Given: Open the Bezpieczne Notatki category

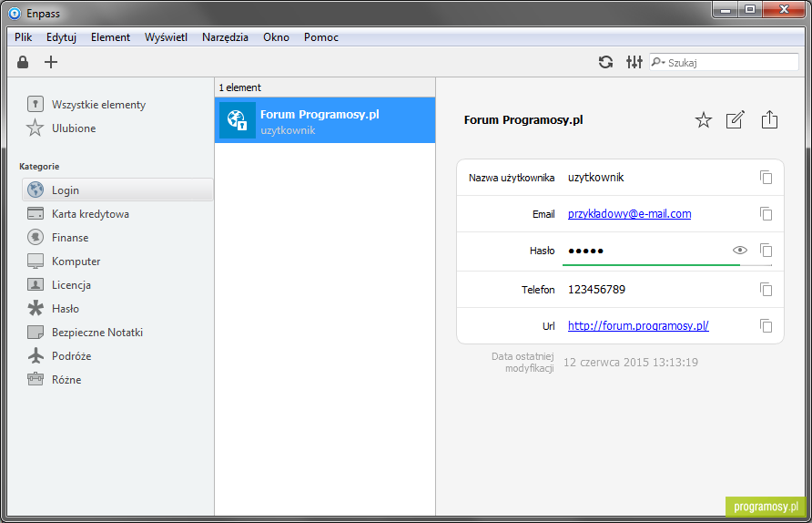Looking at the screenshot, I should pos(85,333).
